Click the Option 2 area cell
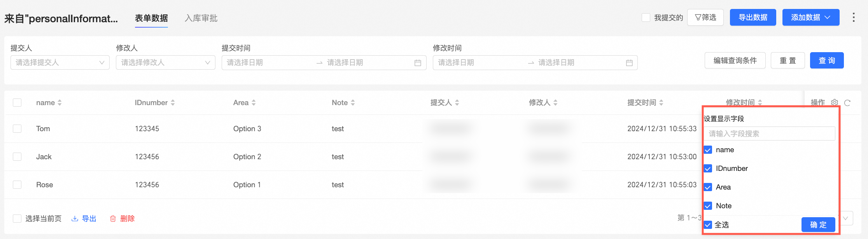The image size is (868, 239). [x=247, y=157]
